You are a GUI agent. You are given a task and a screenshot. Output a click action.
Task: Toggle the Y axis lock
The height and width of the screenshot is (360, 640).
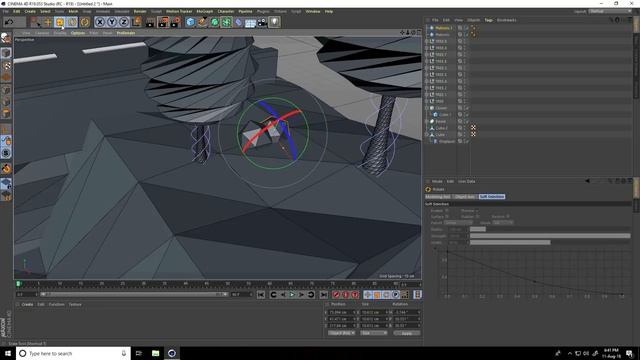click(x=112, y=22)
